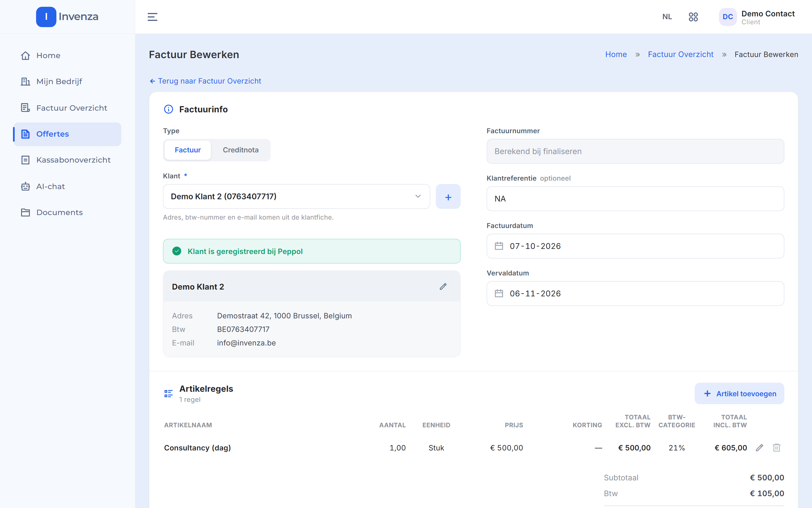Click the Klantreferentie input field
812x508 pixels.
[x=635, y=199]
